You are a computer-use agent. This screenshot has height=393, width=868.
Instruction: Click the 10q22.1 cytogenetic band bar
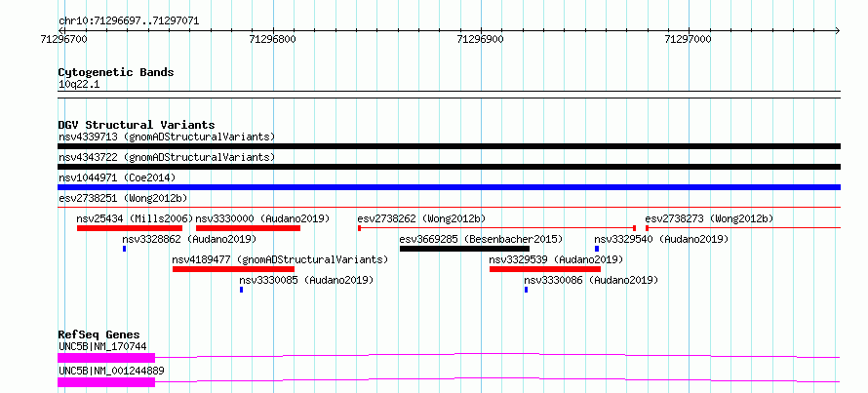tap(449, 95)
